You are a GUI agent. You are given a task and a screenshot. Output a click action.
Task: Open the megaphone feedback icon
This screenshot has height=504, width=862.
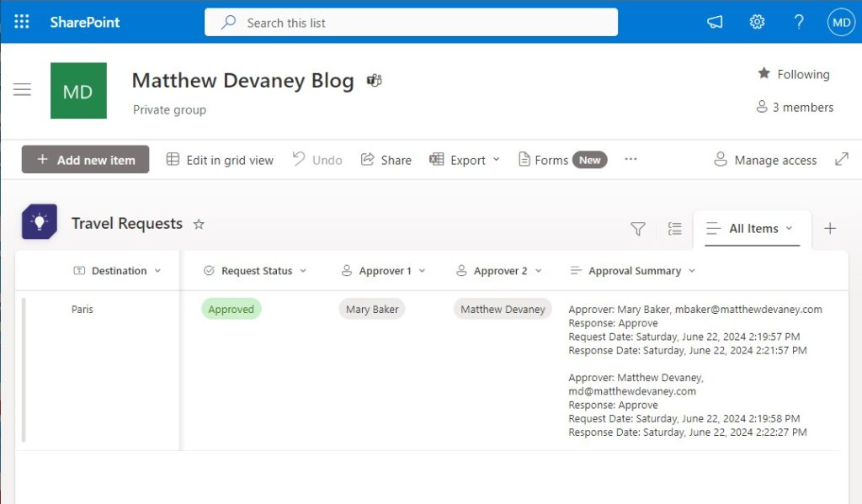[x=715, y=22]
